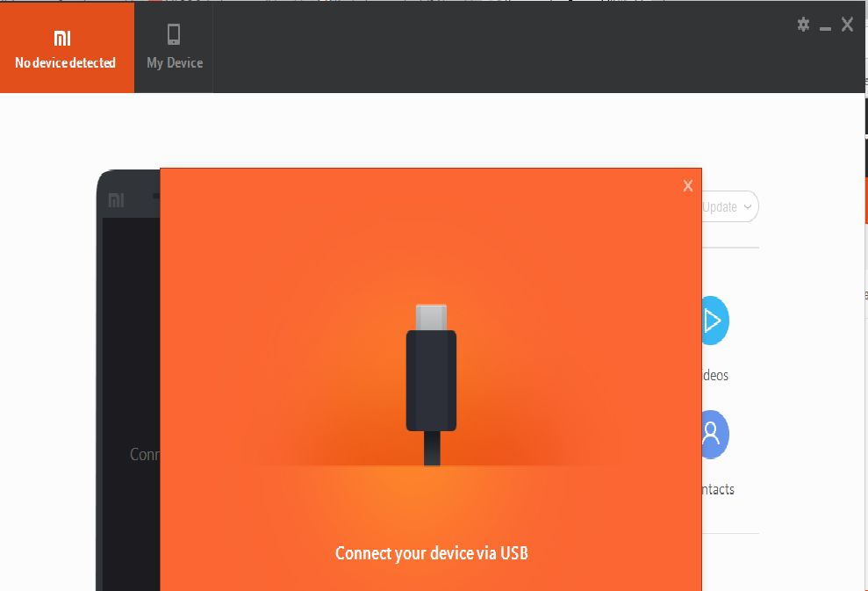The height and width of the screenshot is (591, 868).
Task: Expand the chevron arrow beside Update
Action: 747,207
